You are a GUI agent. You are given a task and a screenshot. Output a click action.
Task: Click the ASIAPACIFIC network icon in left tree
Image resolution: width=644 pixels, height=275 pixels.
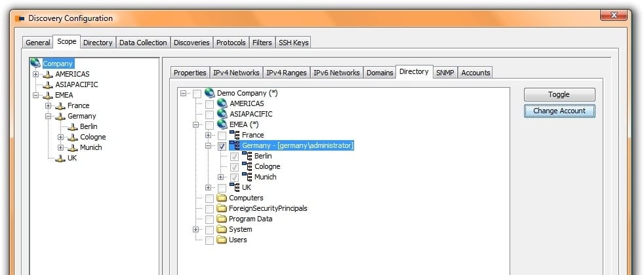pyautogui.click(x=48, y=85)
